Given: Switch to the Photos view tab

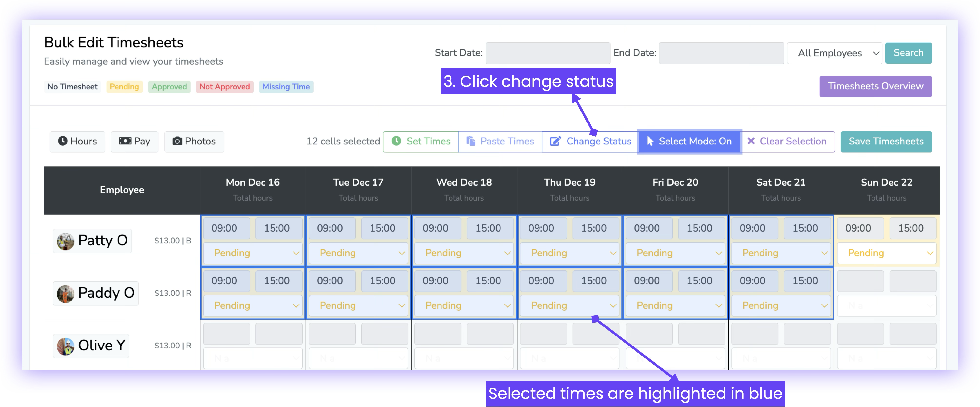Looking at the screenshot, I should point(194,142).
